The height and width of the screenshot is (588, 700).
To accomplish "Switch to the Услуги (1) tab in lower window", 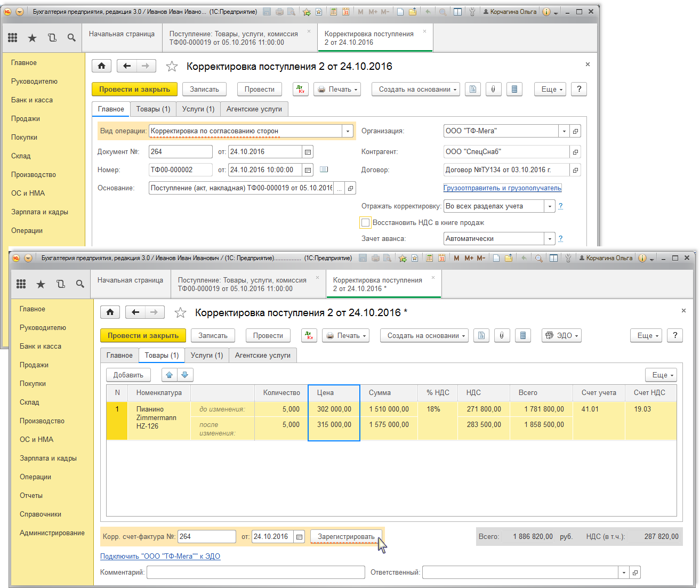I will [x=207, y=355].
